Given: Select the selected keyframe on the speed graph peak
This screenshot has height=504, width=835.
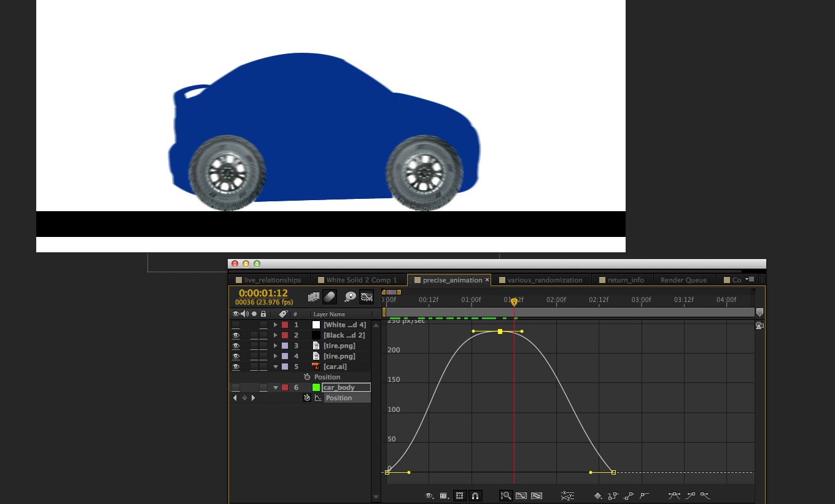Looking at the screenshot, I should 500,331.
